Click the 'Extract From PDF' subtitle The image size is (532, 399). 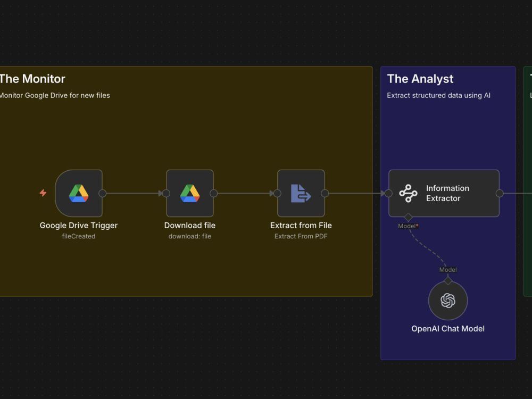(x=301, y=236)
